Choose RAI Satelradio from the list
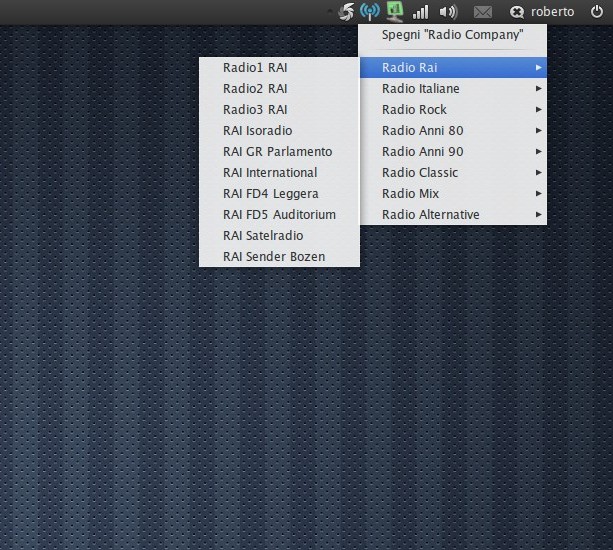 (279, 236)
